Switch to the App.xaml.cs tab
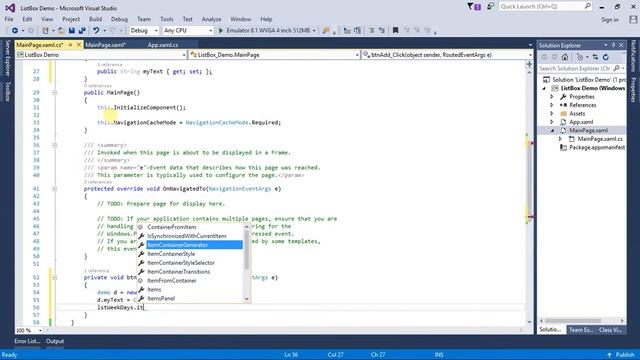This screenshot has width=640, height=360. point(163,45)
